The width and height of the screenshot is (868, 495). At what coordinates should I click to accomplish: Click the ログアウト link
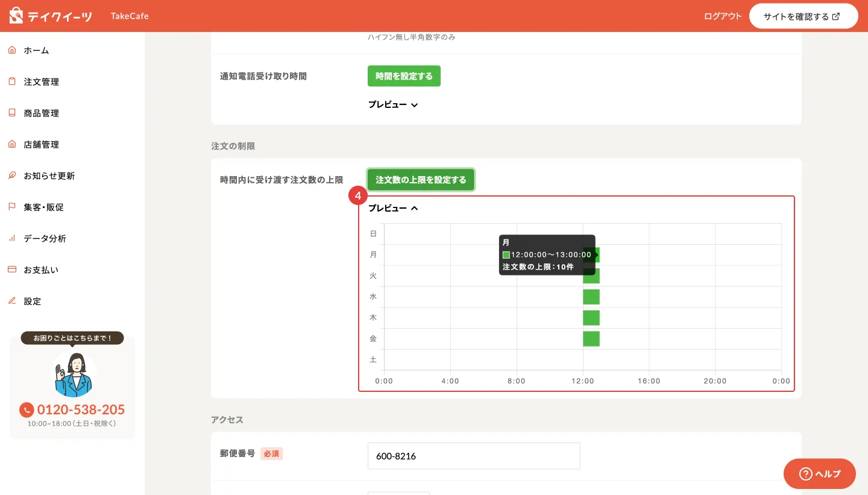[x=723, y=16]
